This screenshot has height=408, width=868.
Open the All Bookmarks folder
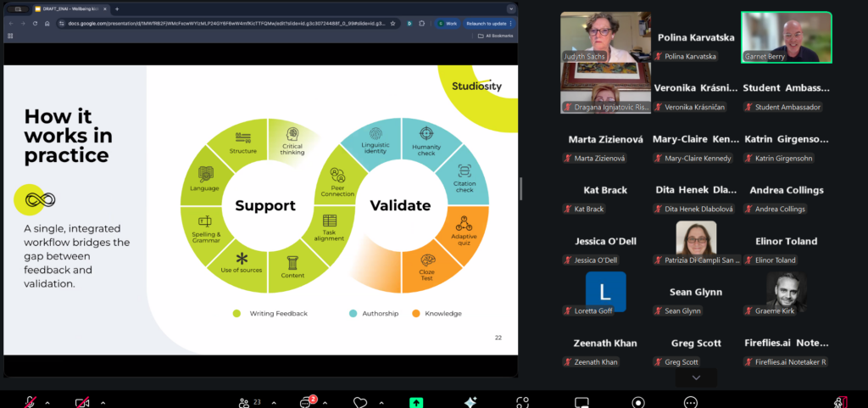pos(498,36)
